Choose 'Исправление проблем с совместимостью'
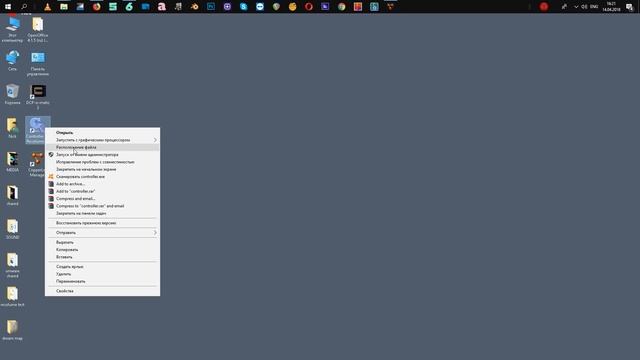This screenshot has width=640, height=360. click(x=102, y=162)
